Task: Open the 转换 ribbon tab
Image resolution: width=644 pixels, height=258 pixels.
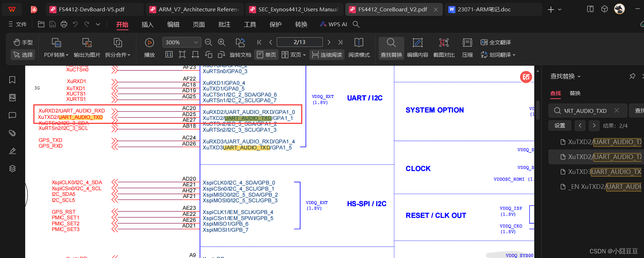Action: pyautogui.click(x=301, y=24)
